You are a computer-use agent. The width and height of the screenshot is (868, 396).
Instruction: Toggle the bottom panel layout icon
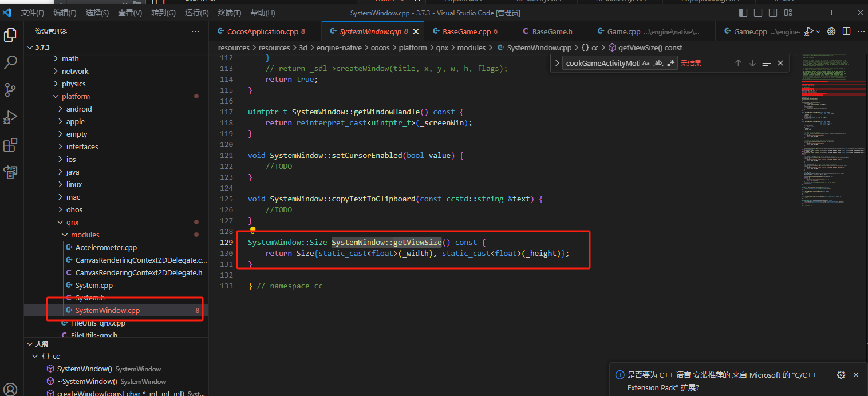758,13
